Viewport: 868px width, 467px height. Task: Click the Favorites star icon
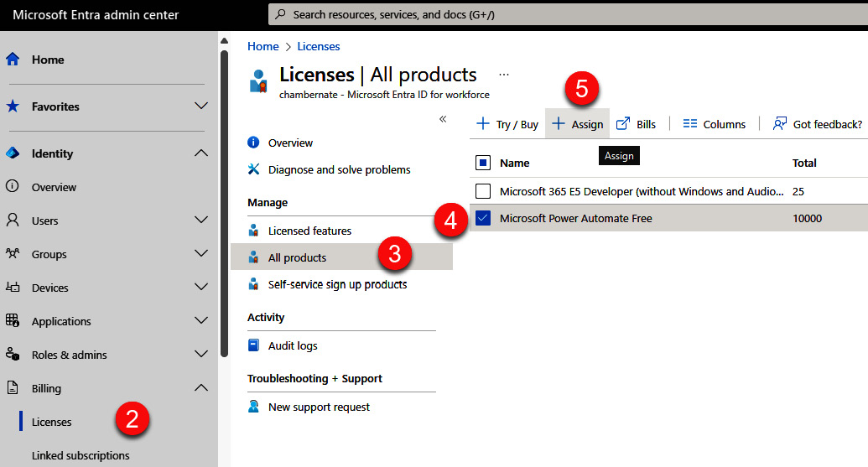13,106
